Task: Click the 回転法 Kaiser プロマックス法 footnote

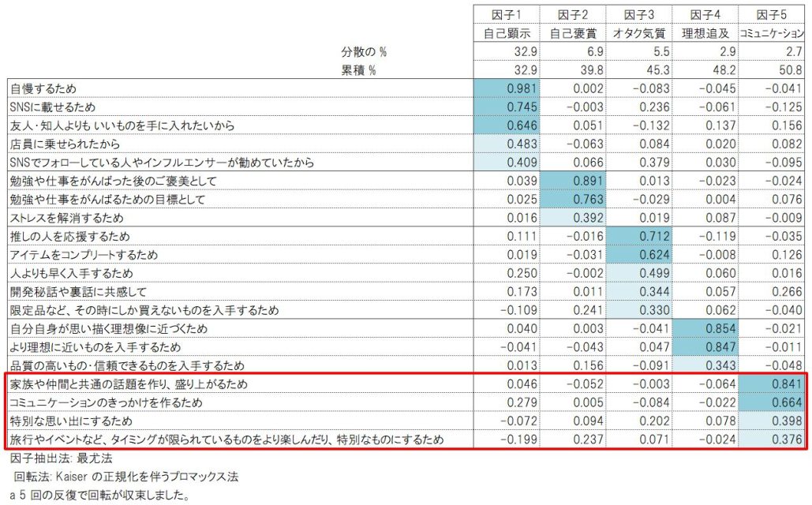Action: tap(125, 477)
